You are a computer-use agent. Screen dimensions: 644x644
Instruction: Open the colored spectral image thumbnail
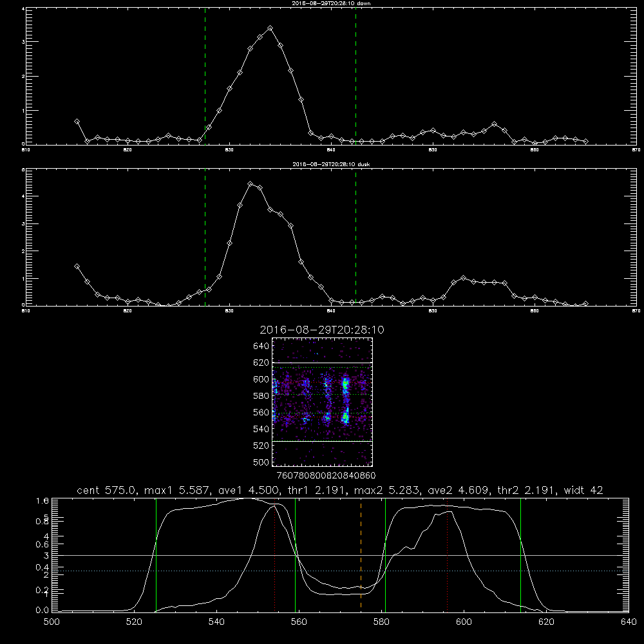click(322, 402)
